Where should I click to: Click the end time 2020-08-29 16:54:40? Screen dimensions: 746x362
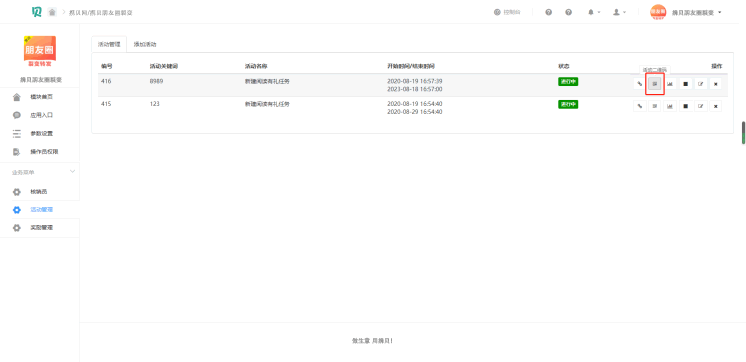tap(415, 112)
